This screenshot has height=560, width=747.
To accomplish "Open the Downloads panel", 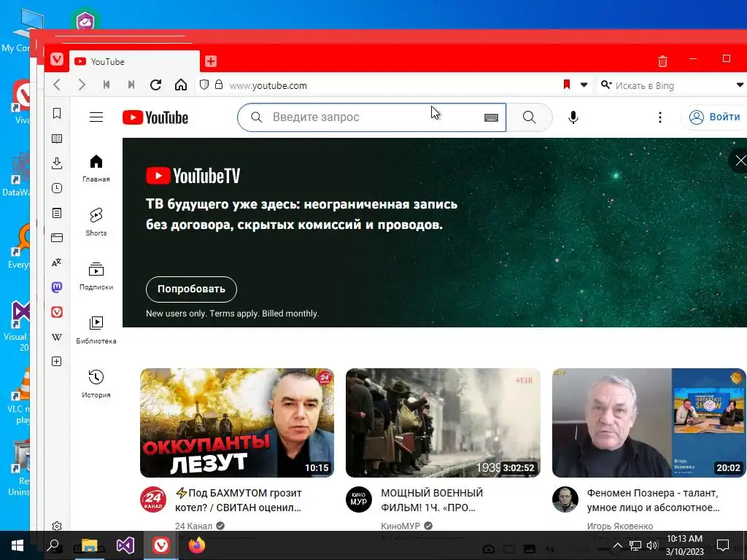I will 57,163.
